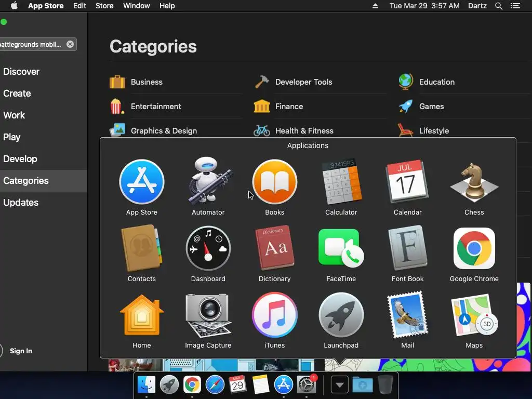532x399 pixels.
Task: Collapse the Applications stack arrow in the Dock
Action: tap(340, 385)
